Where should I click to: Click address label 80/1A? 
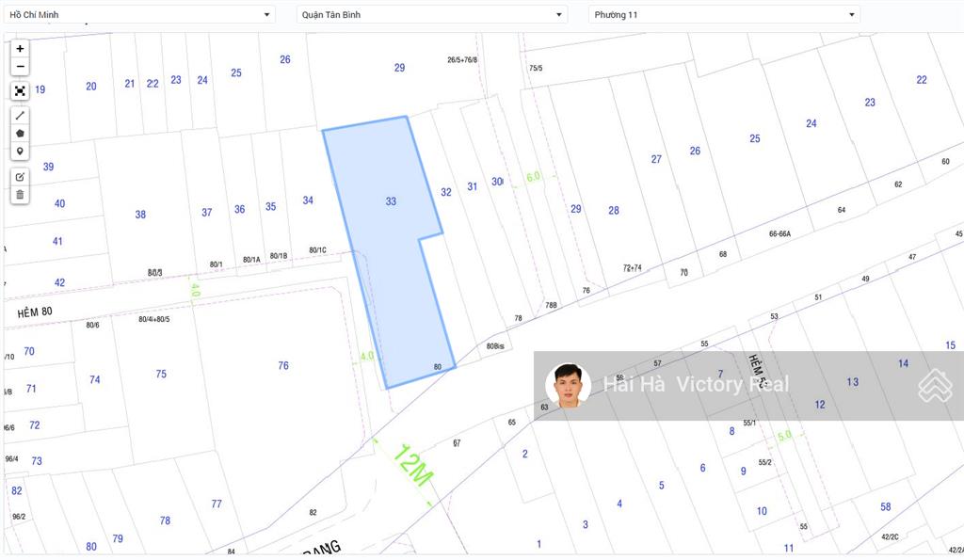[x=251, y=260]
